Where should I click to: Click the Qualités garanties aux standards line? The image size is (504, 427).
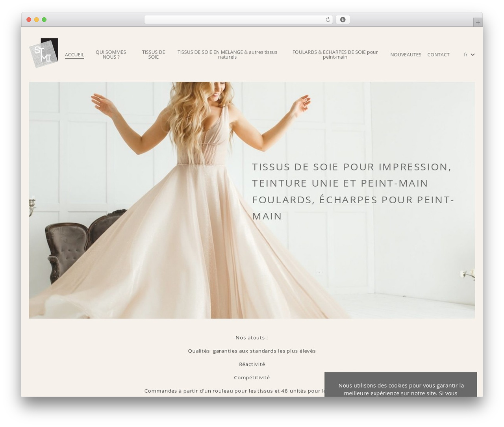pyautogui.click(x=252, y=351)
